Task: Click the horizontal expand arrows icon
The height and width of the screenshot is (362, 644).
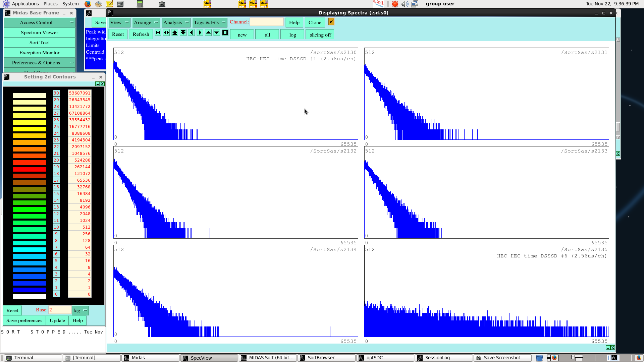Action: 166,33
